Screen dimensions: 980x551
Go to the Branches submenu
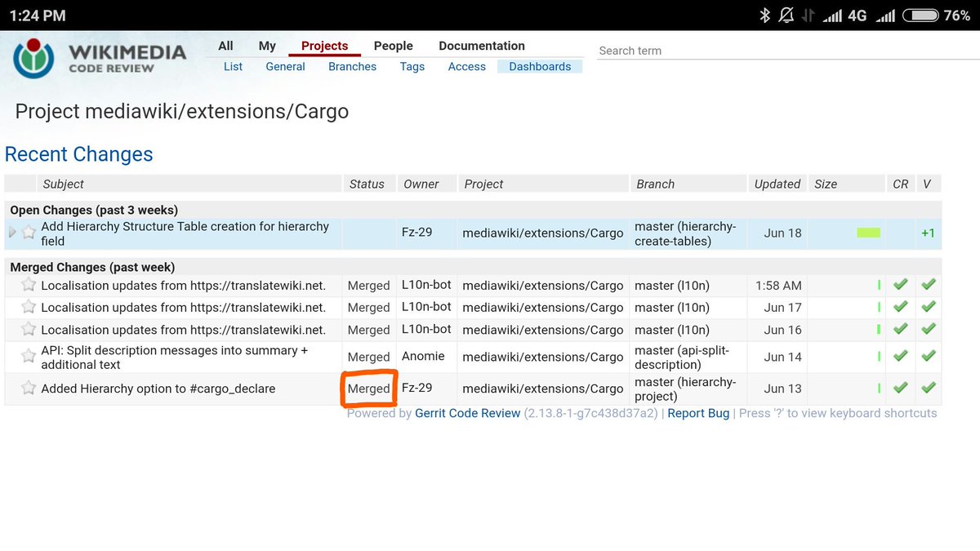tap(352, 66)
